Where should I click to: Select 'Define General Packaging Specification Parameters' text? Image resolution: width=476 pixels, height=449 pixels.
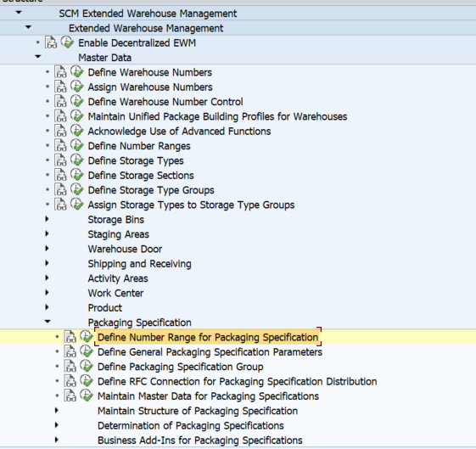[x=210, y=352]
